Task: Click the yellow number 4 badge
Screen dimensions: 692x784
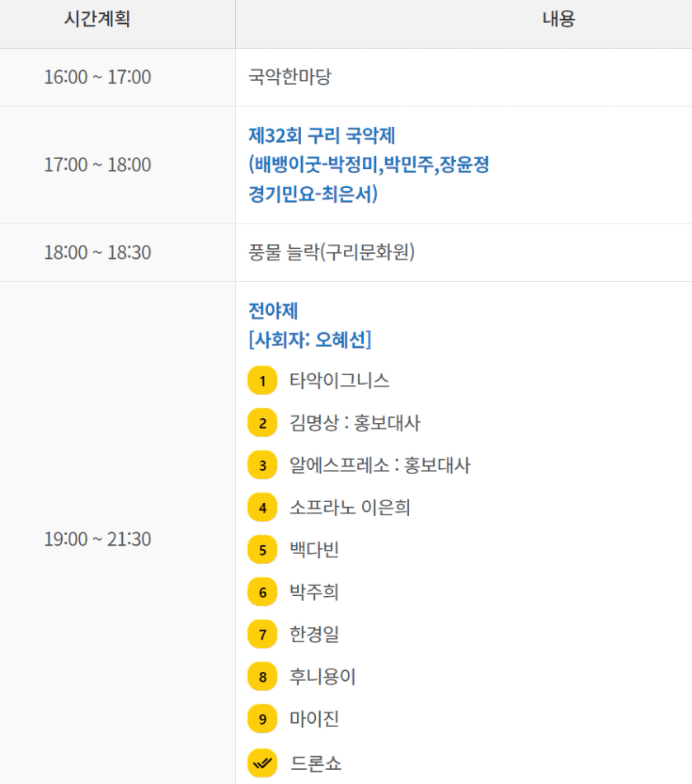Action: point(262,508)
